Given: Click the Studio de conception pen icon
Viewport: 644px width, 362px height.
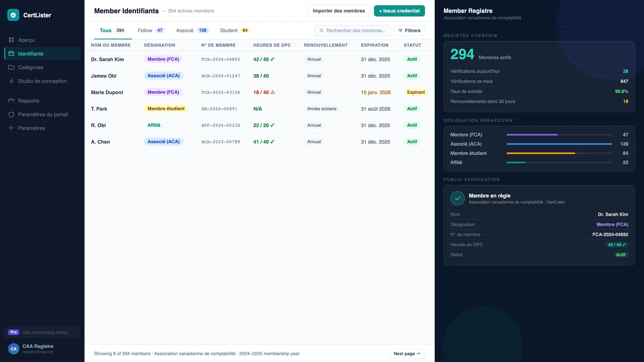Looking at the screenshot, I should (11, 81).
